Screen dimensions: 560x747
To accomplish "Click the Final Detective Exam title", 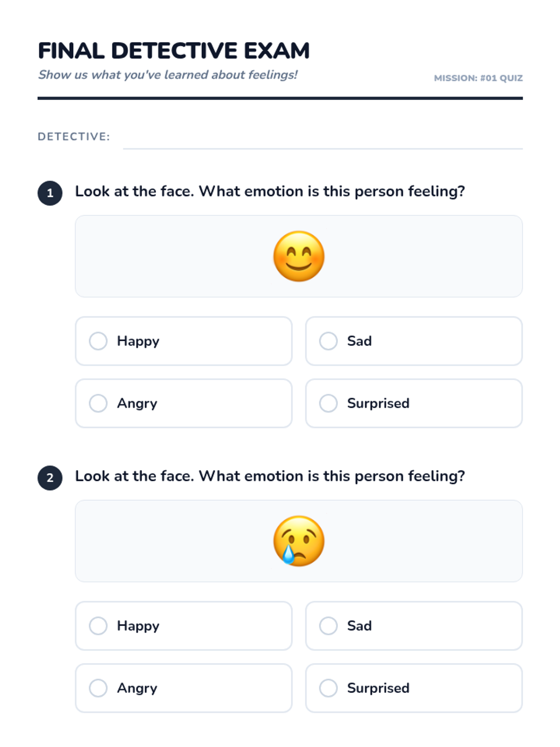I will (174, 50).
